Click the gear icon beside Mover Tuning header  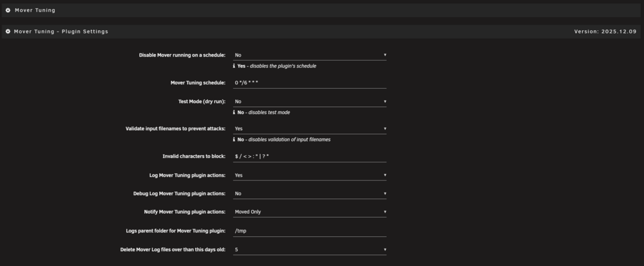pyautogui.click(x=8, y=10)
